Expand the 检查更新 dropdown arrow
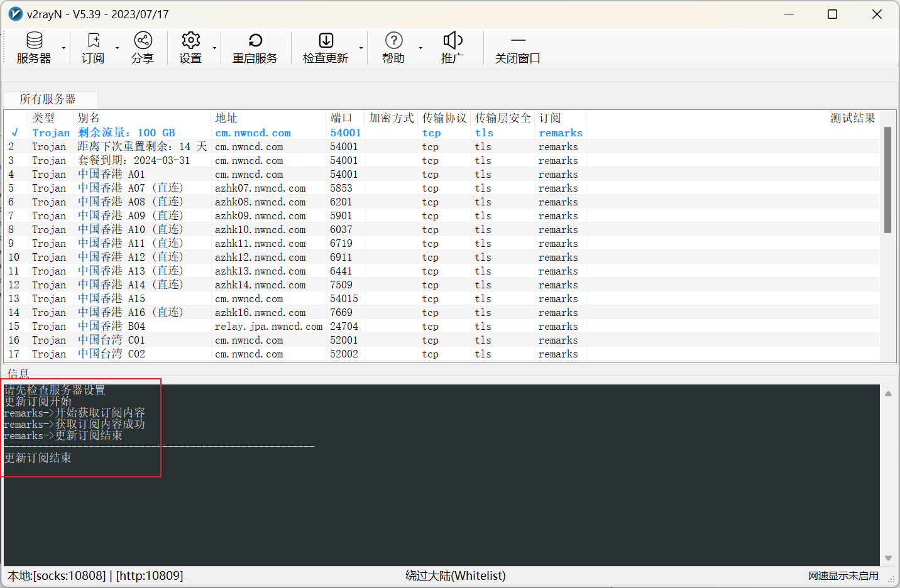 coord(361,48)
